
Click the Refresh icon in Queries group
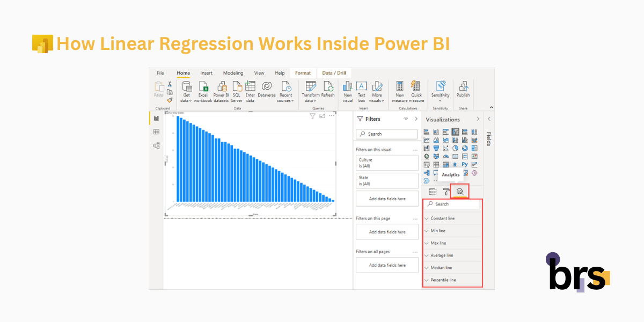click(328, 90)
